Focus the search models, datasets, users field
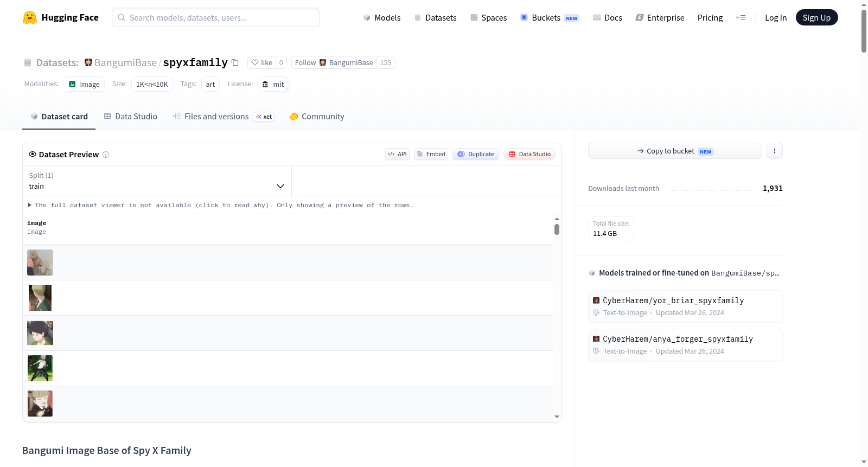Viewport: 868px width, 467px height. (x=216, y=17)
